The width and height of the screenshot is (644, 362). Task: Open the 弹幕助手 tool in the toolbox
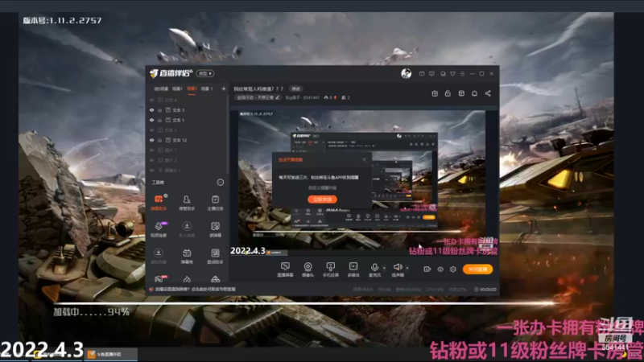159,203
